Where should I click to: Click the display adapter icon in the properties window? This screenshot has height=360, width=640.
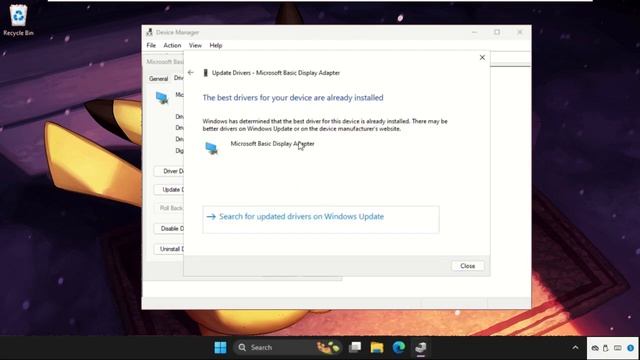(162, 98)
